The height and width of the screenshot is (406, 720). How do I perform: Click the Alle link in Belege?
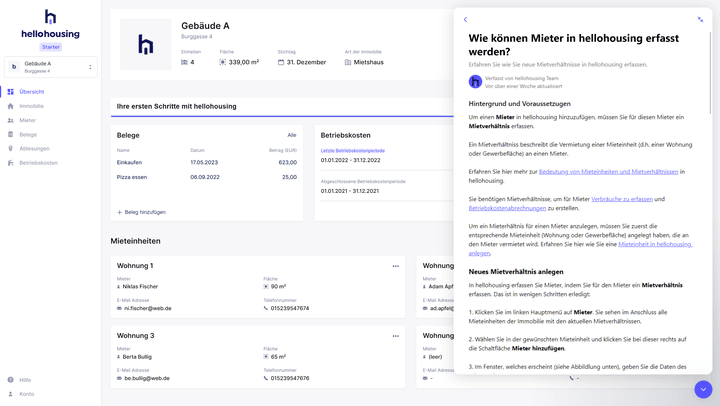tap(292, 135)
